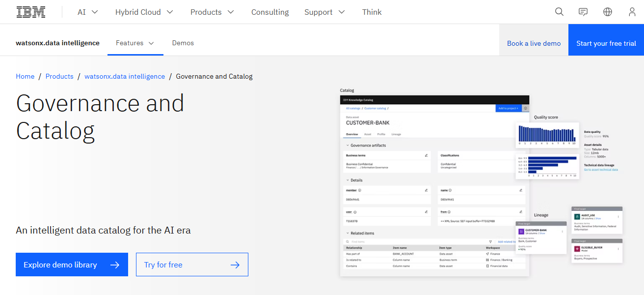Expand the Features menu chevron
This screenshot has width=644, height=295.
tap(151, 43)
